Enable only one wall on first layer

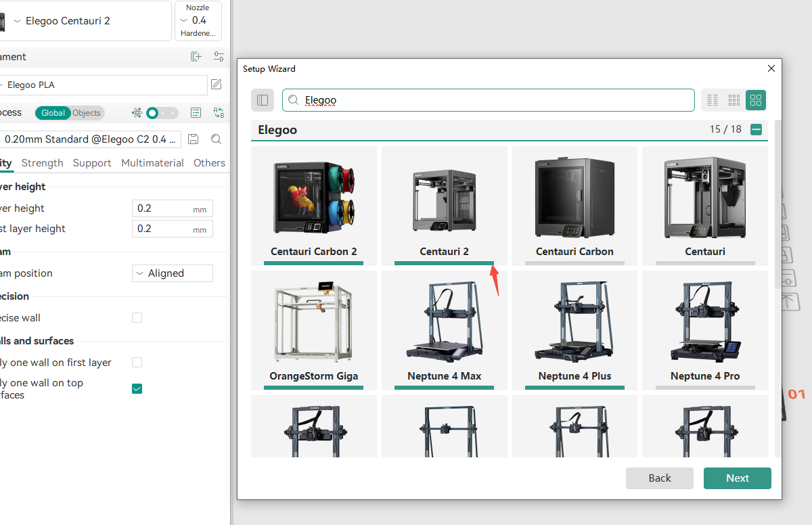point(137,363)
